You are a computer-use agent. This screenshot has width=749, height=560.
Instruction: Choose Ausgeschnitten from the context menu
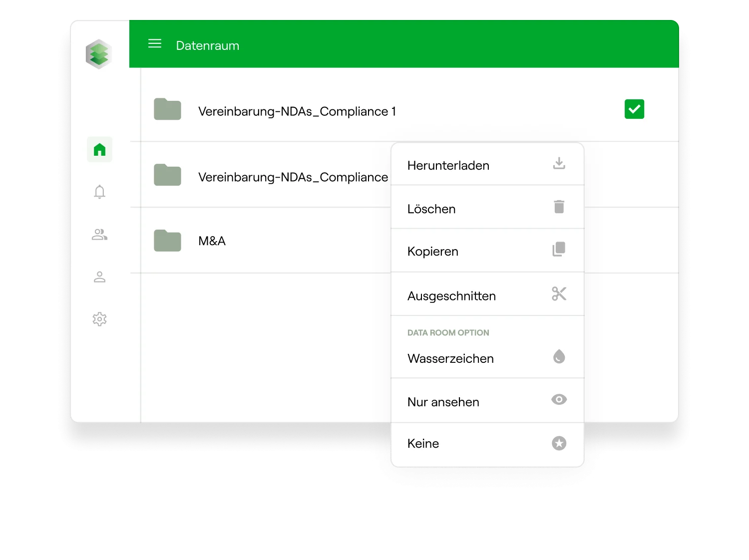[487, 294]
